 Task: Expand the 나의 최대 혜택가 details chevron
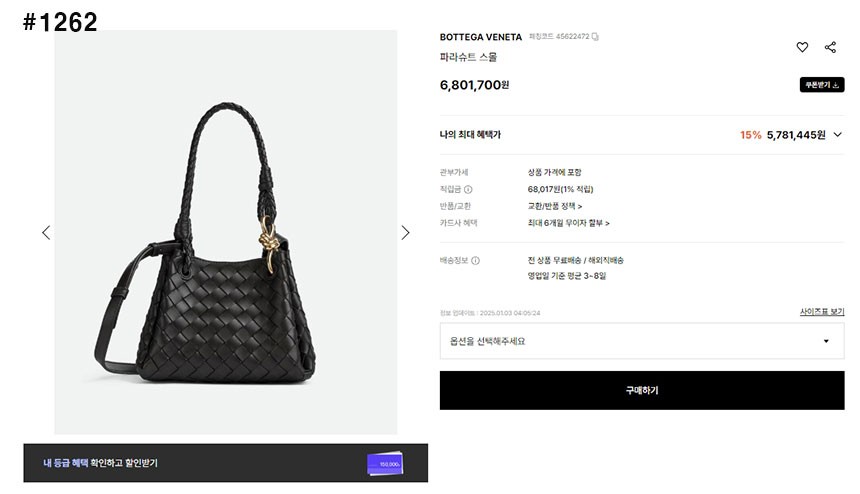coord(836,135)
